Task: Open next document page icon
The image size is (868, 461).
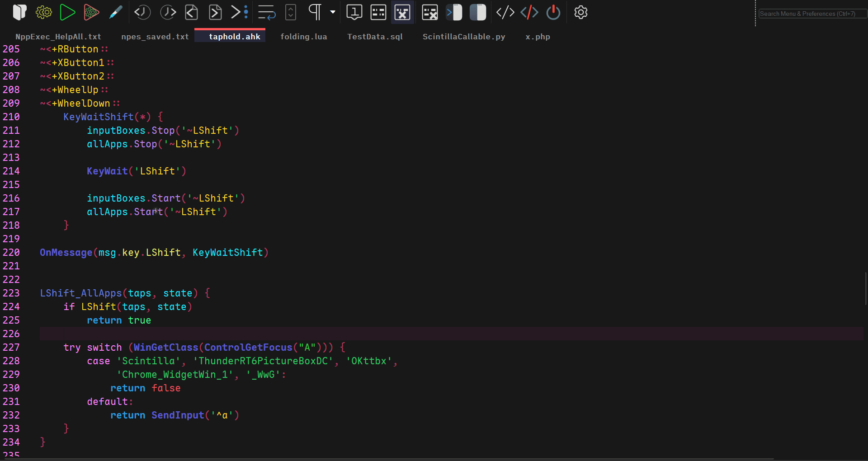Action: (x=216, y=12)
